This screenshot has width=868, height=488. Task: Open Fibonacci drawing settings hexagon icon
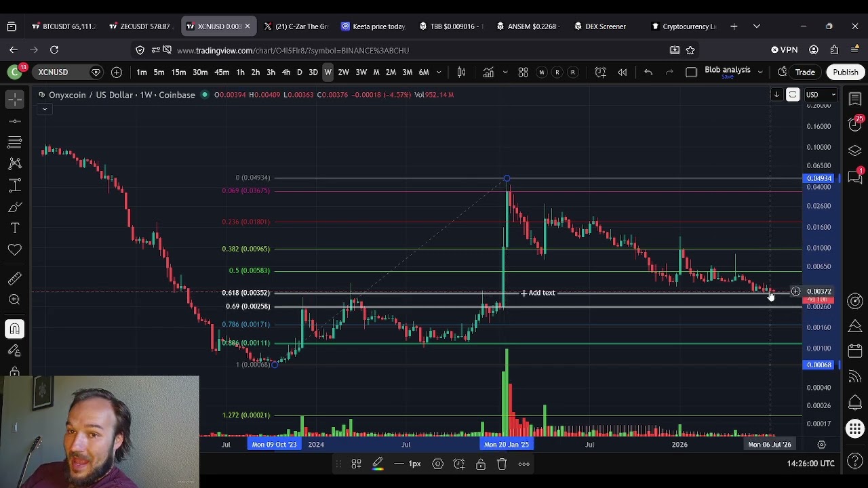point(438,464)
